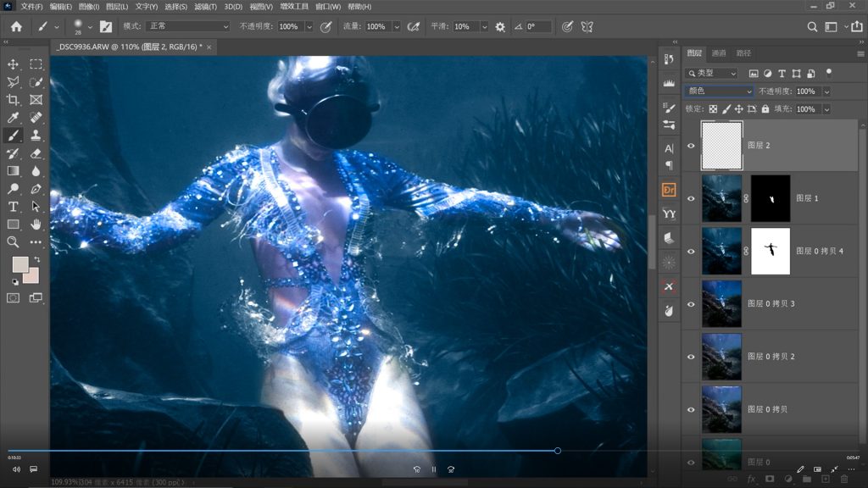Select the Horizontal Type tool

13,207
